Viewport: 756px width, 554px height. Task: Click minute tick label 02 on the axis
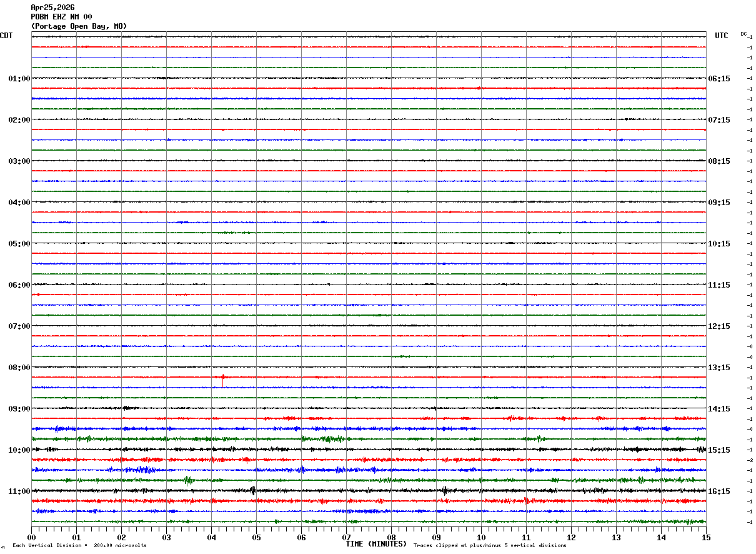(x=121, y=537)
